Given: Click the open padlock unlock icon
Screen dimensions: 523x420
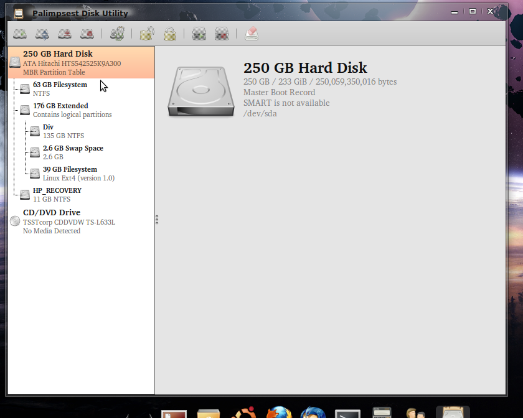Looking at the screenshot, I should click(147, 34).
